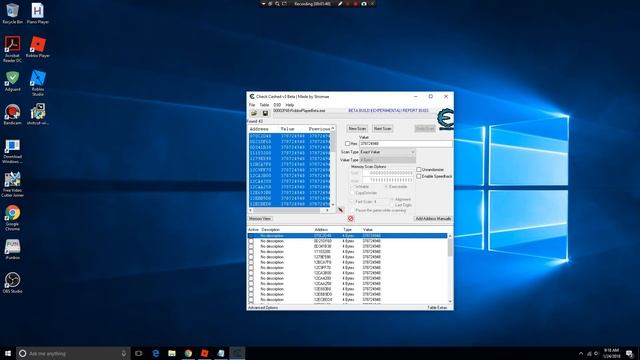Launch Roblox Player desktop icon
This screenshot has width=640, height=360.
(x=38, y=47)
